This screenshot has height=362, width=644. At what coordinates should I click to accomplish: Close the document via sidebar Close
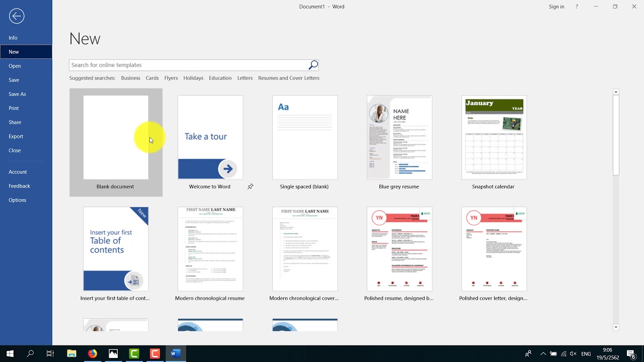point(26,150)
